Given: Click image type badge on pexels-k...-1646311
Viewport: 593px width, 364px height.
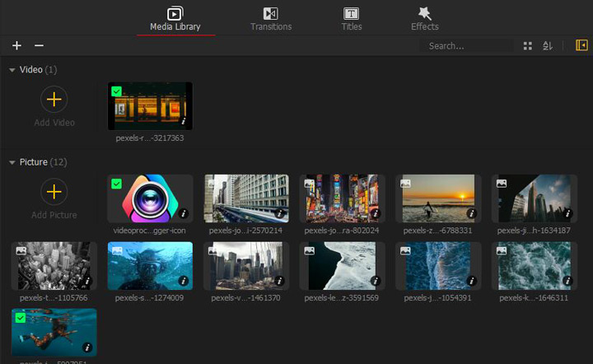Looking at the screenshot, I should (x=502, y=251).
